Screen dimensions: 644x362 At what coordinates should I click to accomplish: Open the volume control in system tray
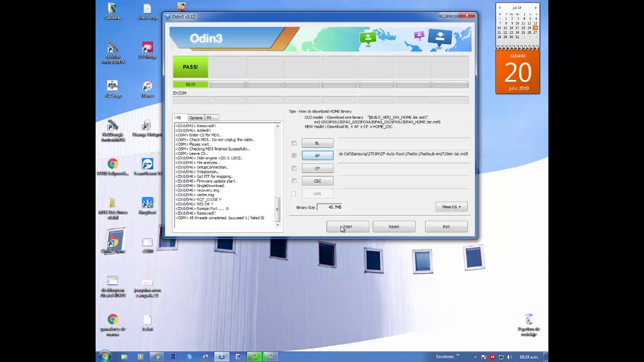coord(509,357)
